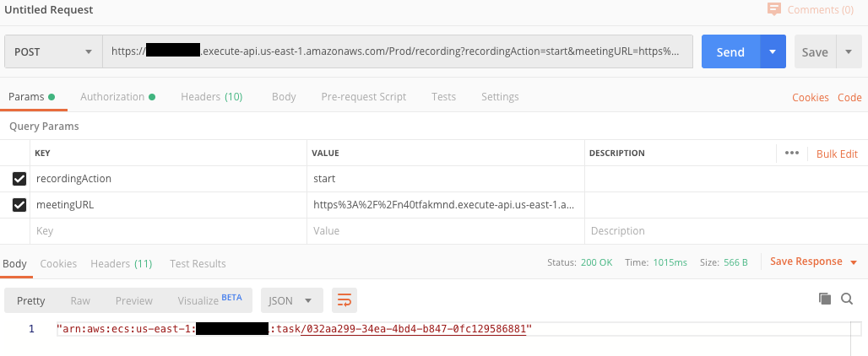Open the Cookies link on the right
This screenshot has height=356, width=868.
[x=811, y=97]
